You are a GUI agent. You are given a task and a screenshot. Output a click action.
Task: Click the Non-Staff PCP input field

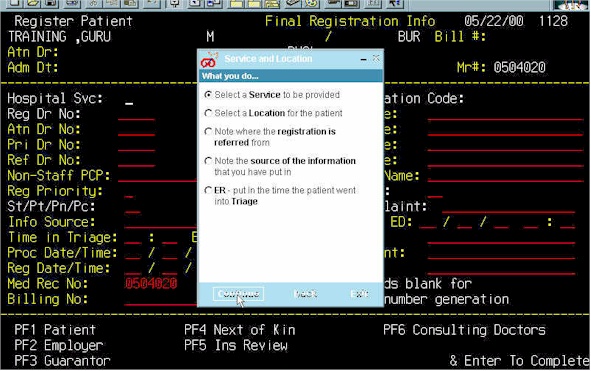click(x=158, y=176)
